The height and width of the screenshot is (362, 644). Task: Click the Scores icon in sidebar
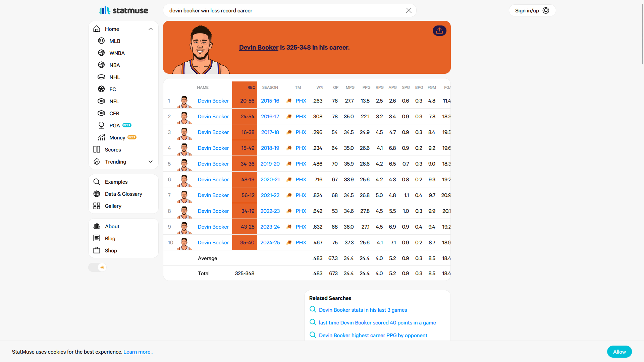97,149
